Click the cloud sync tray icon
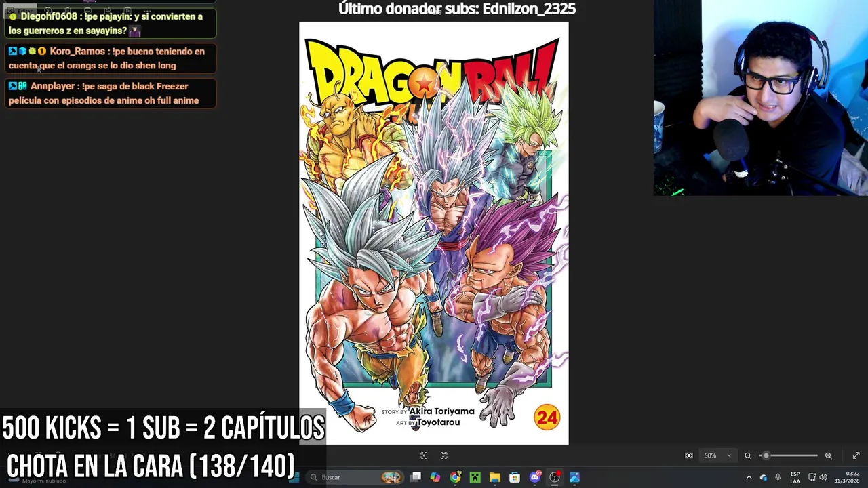The image size is (868, 488). [x=764, y=477]
